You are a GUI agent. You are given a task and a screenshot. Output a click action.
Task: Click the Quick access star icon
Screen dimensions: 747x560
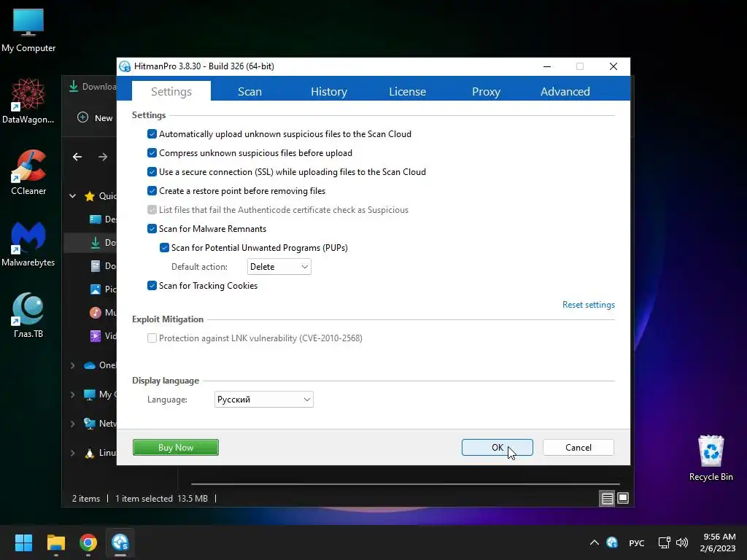(x=90, y=195)
